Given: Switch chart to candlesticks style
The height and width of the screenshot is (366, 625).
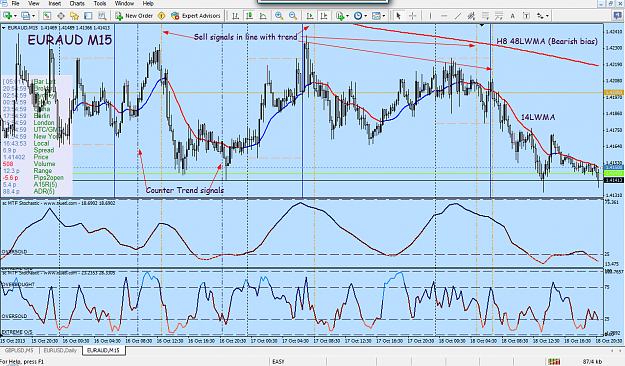Looking at the screenshot, I should [x=250, y=16].
